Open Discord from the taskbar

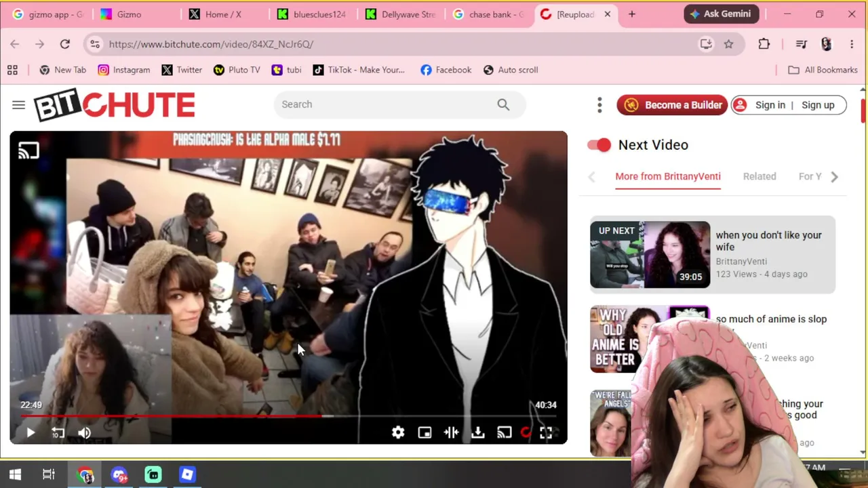[120, 475]
